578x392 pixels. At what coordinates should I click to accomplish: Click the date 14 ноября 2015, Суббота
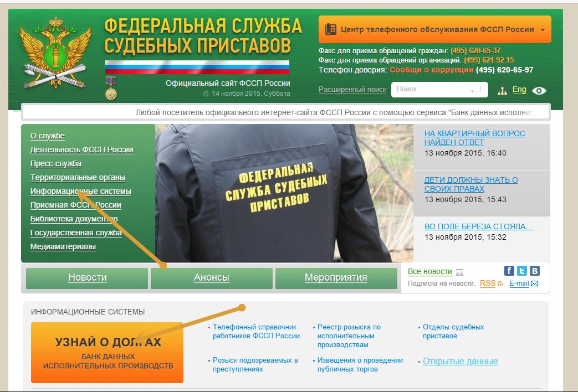click(x=250, y=94)
